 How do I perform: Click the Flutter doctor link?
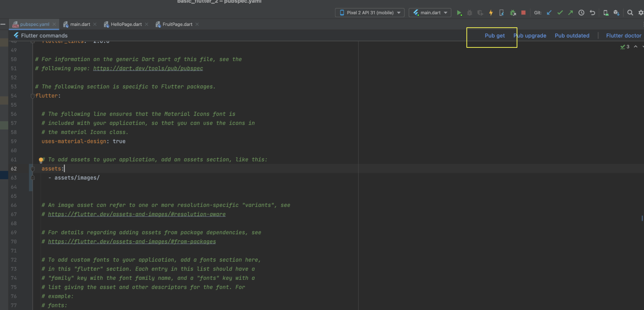click(x=623, y=36)
